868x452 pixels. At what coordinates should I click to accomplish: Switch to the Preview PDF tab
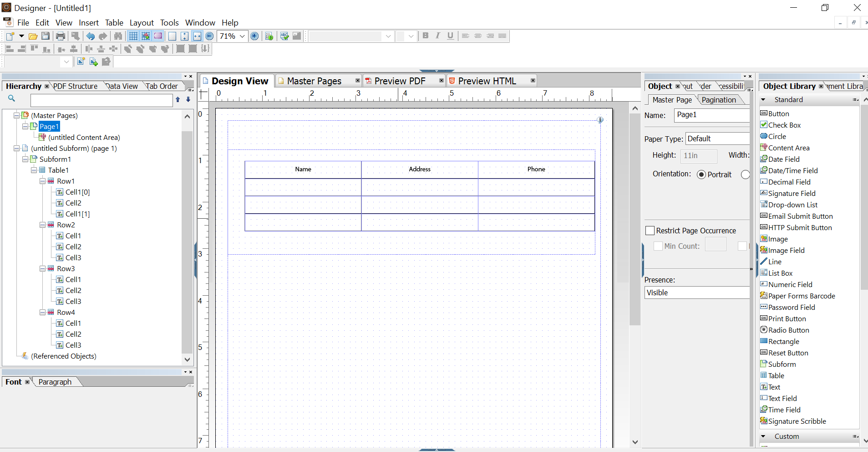coord(400,81)
